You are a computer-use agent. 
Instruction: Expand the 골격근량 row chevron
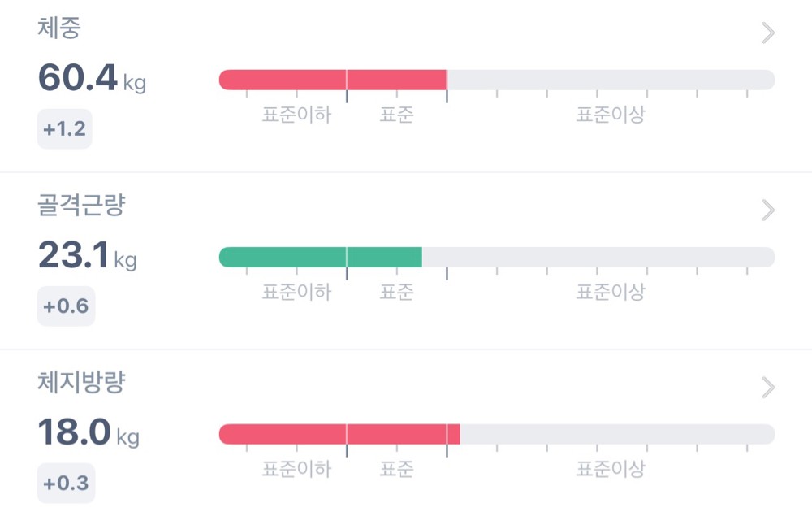tap(768, 210)
